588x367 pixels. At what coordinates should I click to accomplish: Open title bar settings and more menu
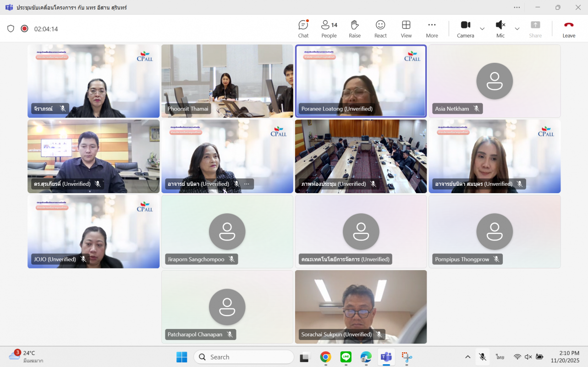[517, 7]
